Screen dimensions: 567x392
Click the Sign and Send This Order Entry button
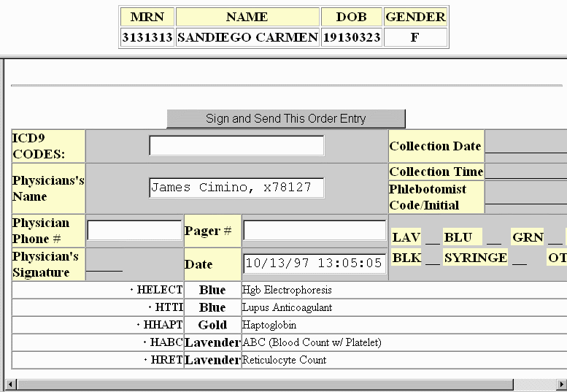pyautogui.click(x=285, y=119)
